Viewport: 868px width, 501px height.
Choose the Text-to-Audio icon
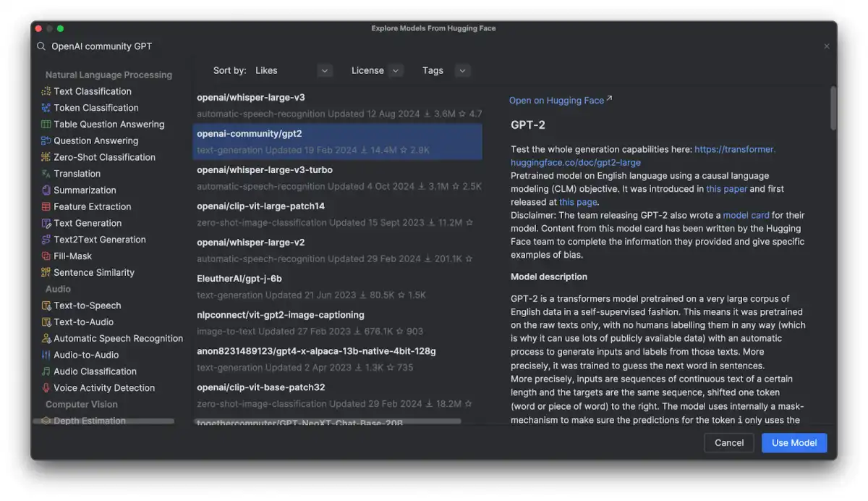pyautogui.click(x=46, y=322)
